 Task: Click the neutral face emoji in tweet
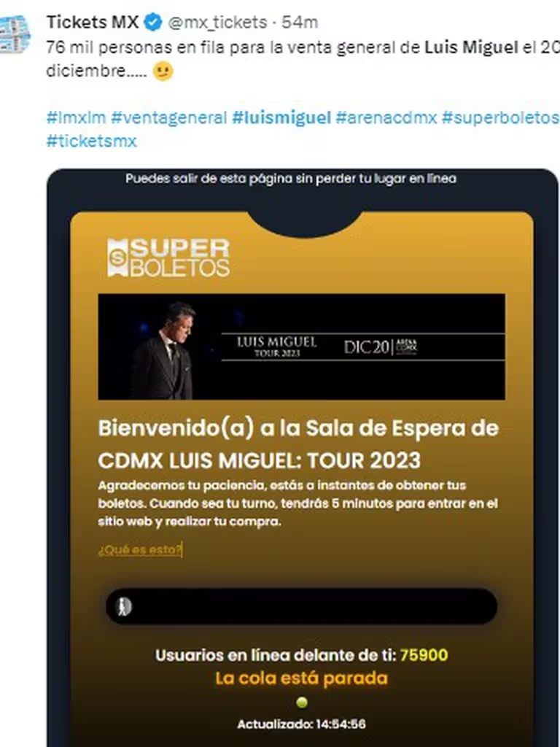click(163, 71)
